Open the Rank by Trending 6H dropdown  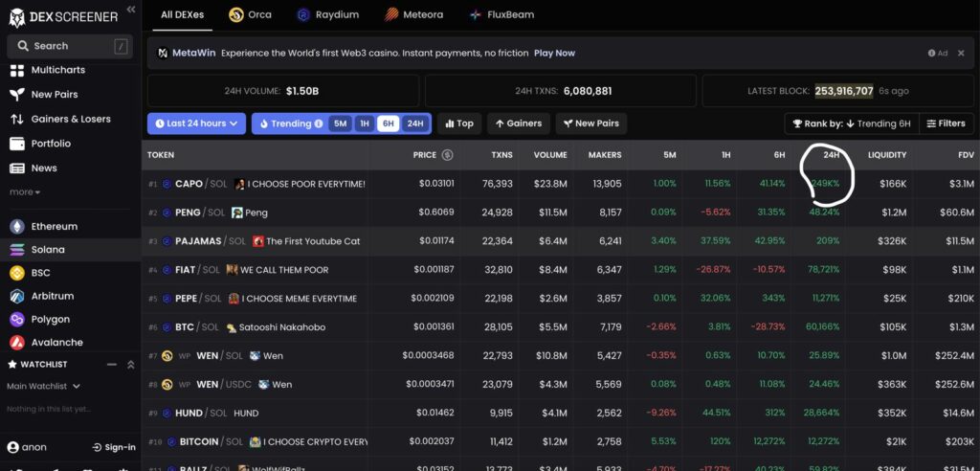pyautogui.click(x=852, y=123)
